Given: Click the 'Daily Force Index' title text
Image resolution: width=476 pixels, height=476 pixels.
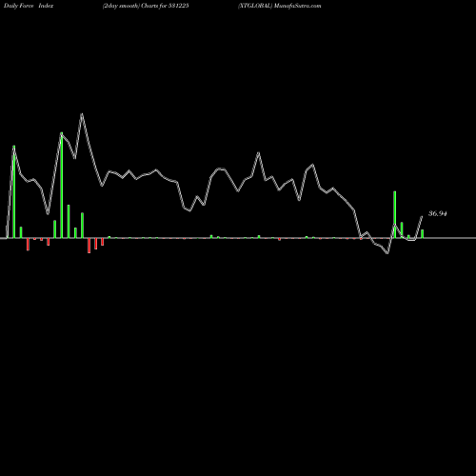Looking at the screenshot, I should point(29,6).
